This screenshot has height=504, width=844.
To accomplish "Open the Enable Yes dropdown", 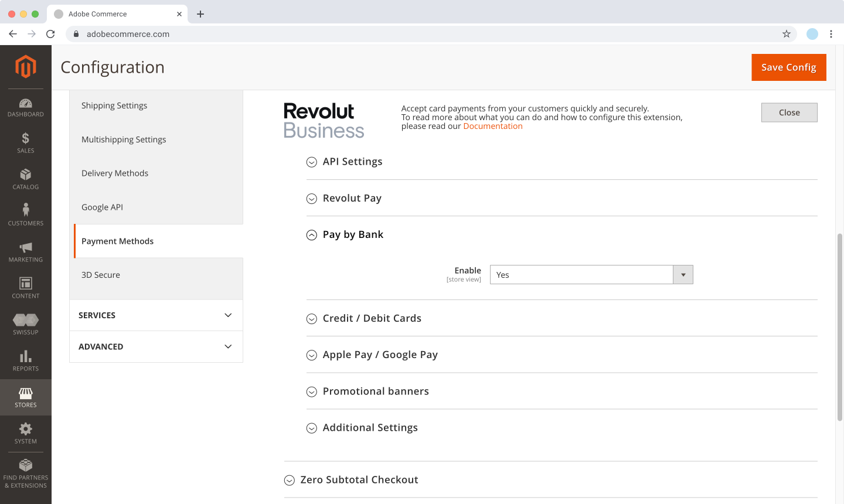I will 591,275.
